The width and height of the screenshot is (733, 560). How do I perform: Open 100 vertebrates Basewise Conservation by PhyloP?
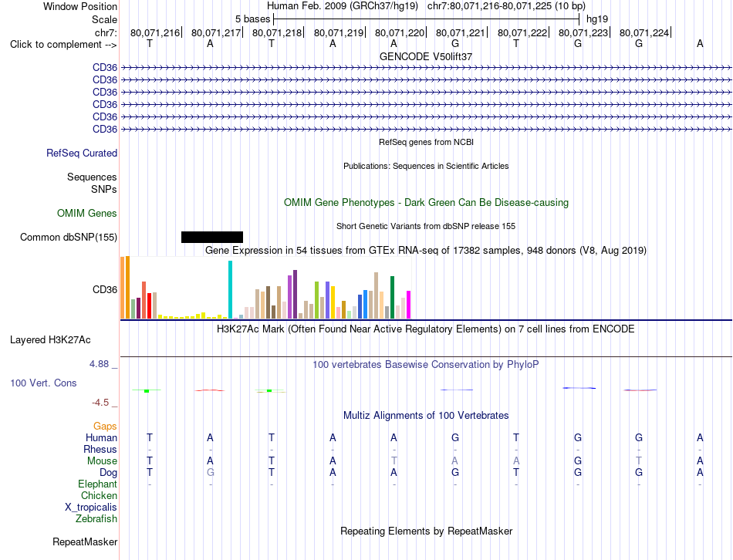(x=426, y=365)
